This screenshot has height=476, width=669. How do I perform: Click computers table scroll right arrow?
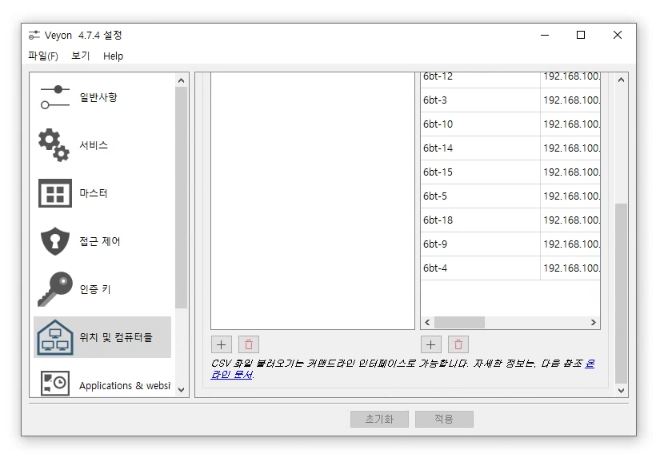(x=593, y=322)
